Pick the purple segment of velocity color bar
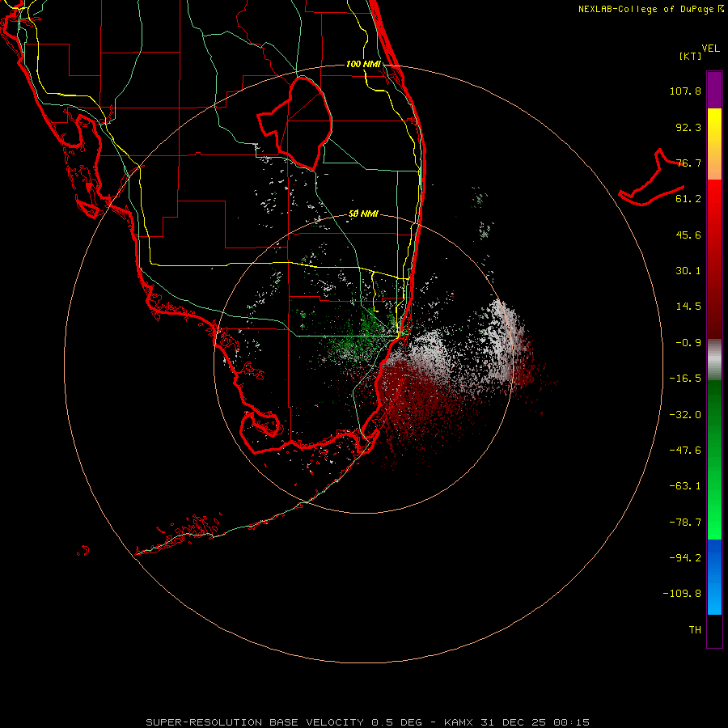The width and height of the screenshot is (728, 728). [714, 90]
